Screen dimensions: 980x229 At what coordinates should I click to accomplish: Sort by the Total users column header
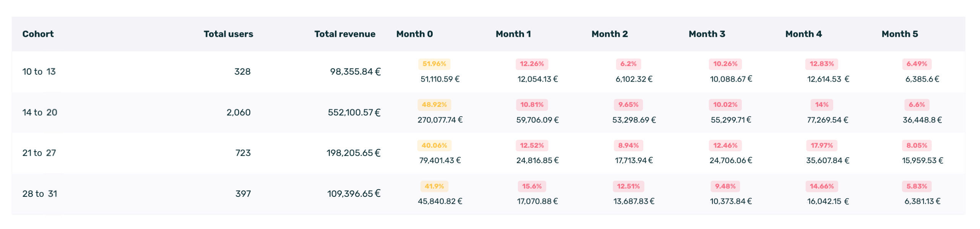228,34
